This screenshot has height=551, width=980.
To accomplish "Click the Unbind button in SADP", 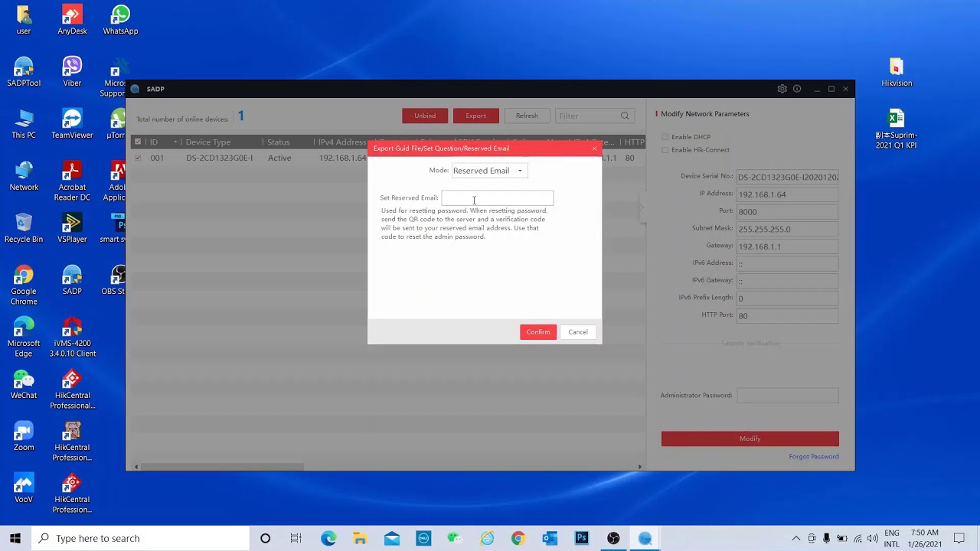I will (425, 116).
